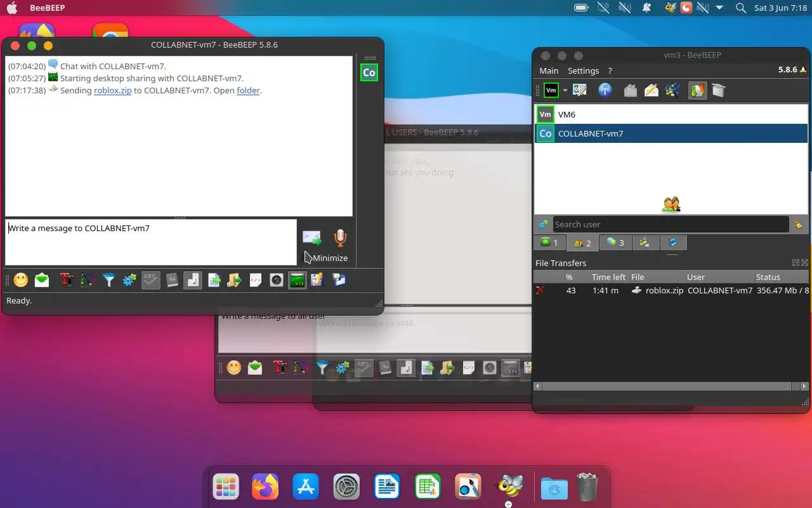The image size is (812, 508).
Task: Open the shared box icon in vm3 toolbar
Action: click(x=718, y=90)
